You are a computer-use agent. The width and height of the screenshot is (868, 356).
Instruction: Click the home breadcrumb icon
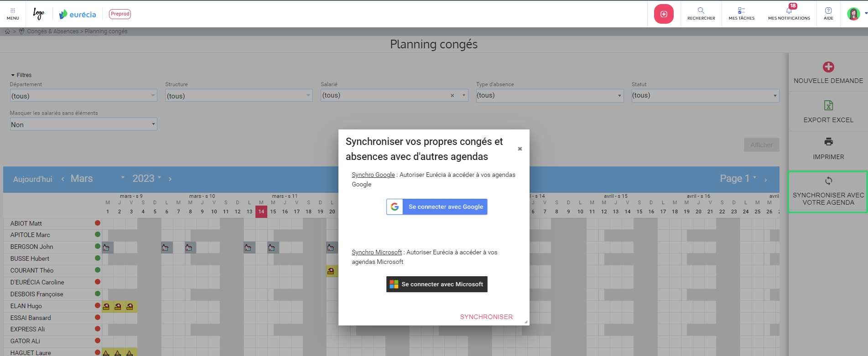pyautogui.click(x=7, y=31)
